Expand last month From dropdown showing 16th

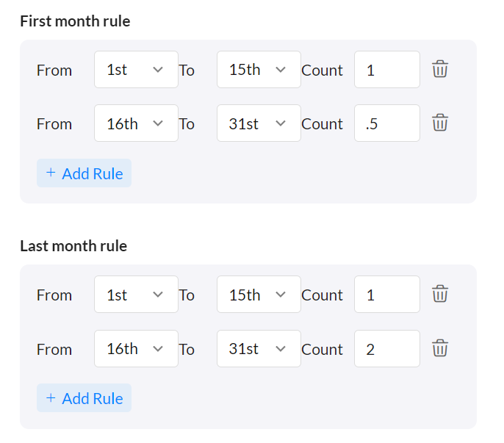coord(136,348)
